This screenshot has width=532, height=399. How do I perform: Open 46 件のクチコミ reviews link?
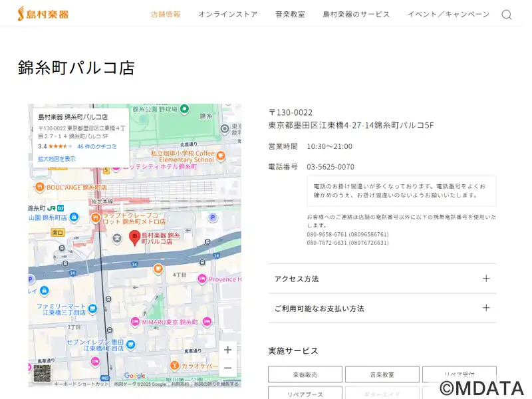(x=97, y=146)
